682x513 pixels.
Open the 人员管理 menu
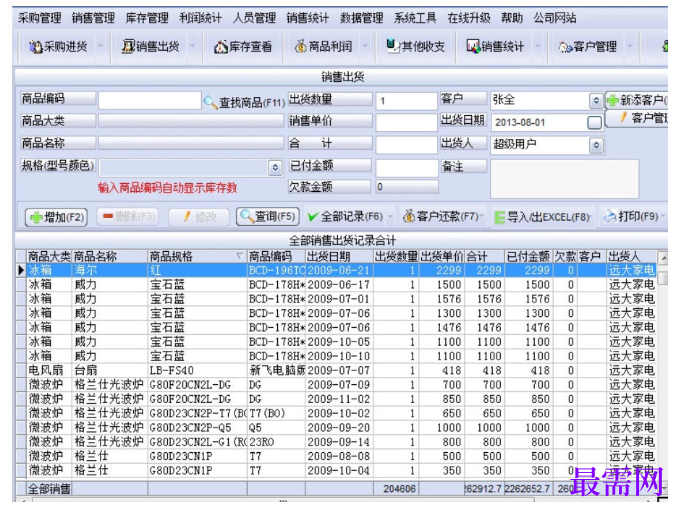click(x=254, y=18)
